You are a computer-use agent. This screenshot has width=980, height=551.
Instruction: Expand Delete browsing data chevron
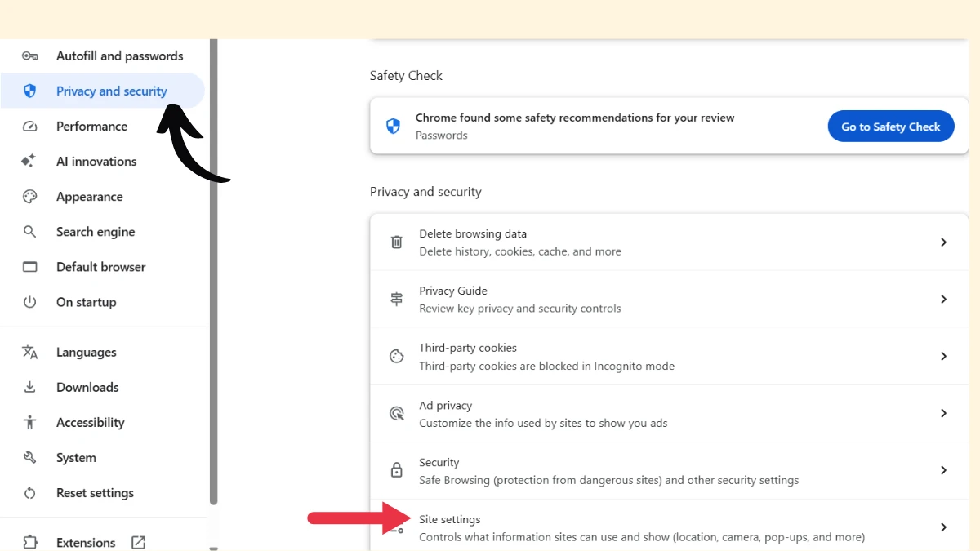943,242
